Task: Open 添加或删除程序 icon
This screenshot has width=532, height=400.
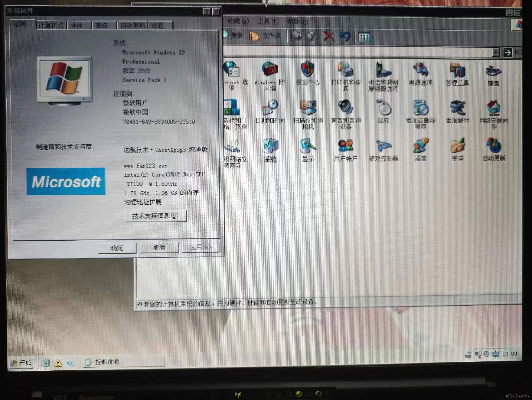Action: 420,114
